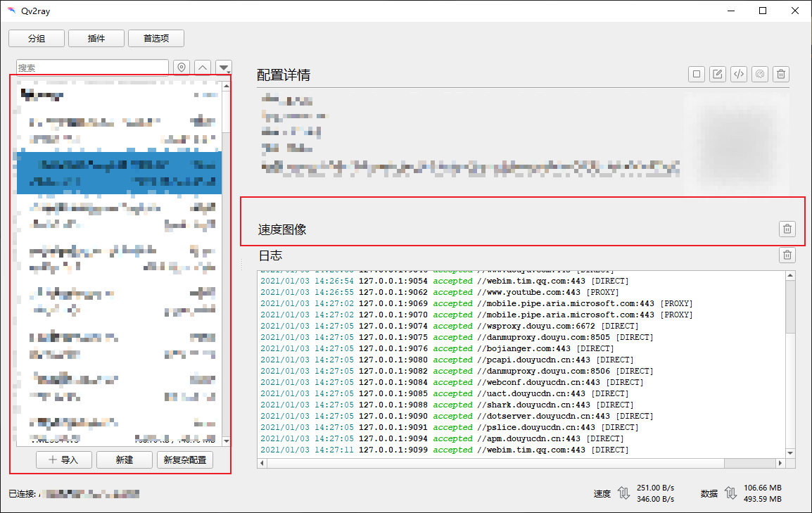Click the log line with port 9070
The image size is (812, 513).
(476, 315)
